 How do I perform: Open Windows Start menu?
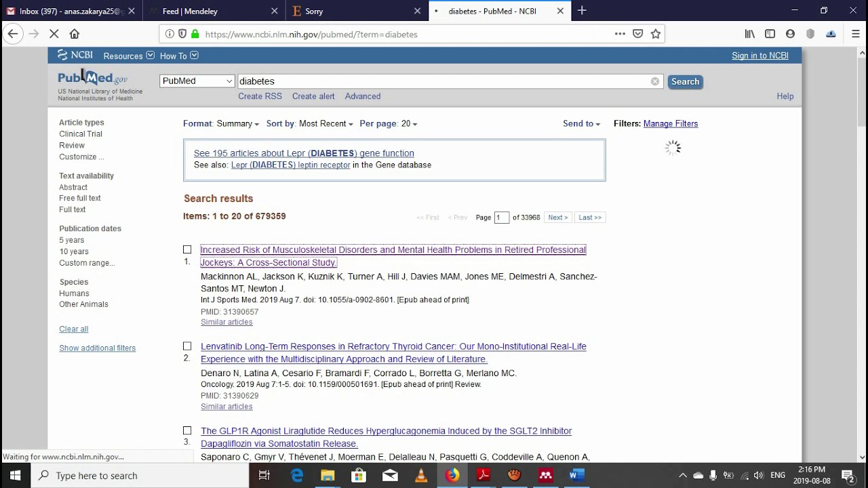click(x=15, y=475)
